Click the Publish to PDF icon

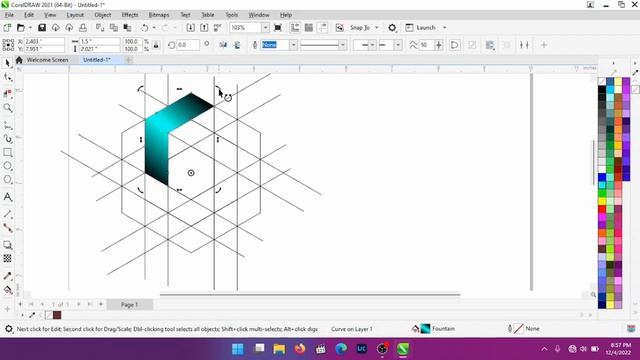[218, 27]
